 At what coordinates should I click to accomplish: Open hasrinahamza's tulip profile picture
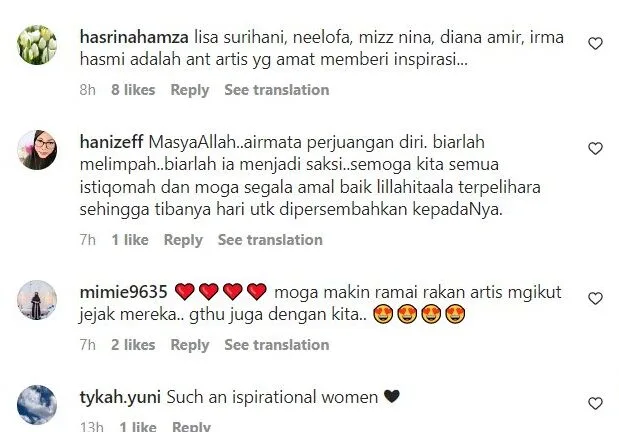[37, 45]
